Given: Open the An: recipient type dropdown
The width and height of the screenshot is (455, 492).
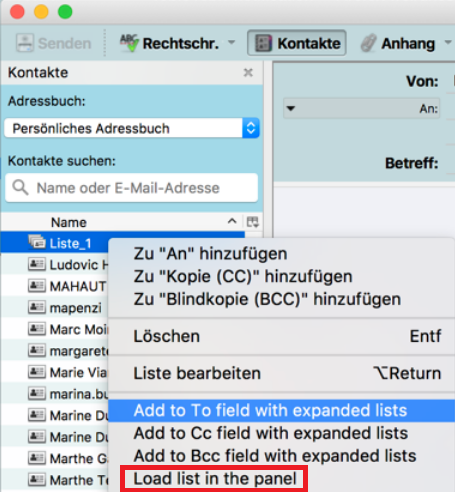Looking at the screenshot, I should click(x=362, y=108).
